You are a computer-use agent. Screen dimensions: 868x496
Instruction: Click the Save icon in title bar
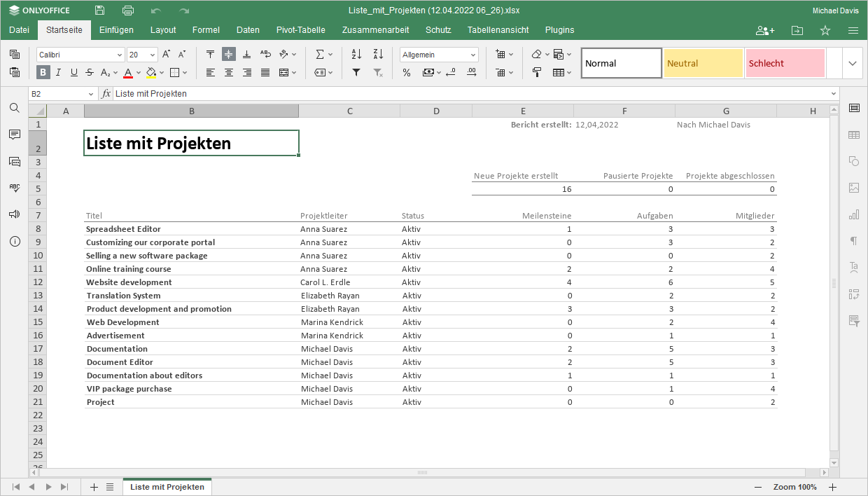click(x=99, y=11)
